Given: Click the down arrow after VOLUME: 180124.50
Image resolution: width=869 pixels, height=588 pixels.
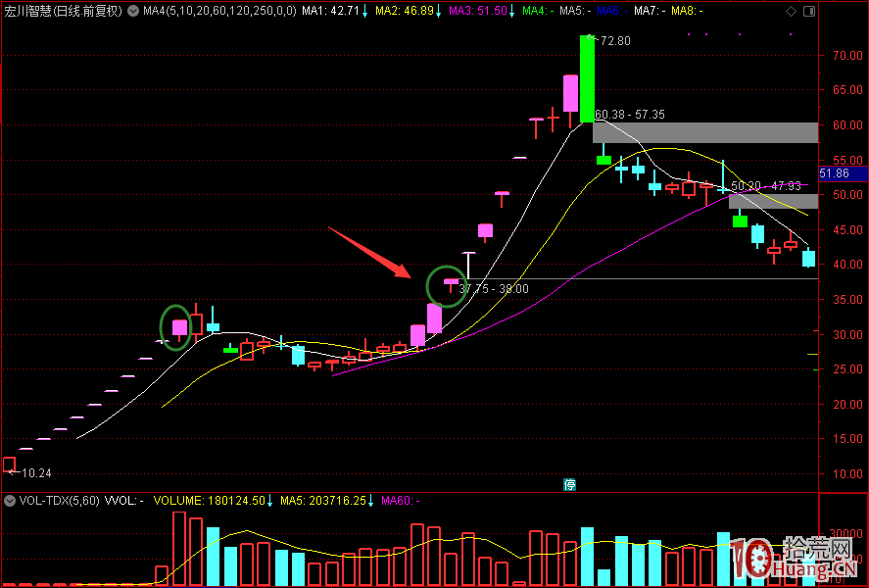Looking at the screenshot, I should (269, 501).
